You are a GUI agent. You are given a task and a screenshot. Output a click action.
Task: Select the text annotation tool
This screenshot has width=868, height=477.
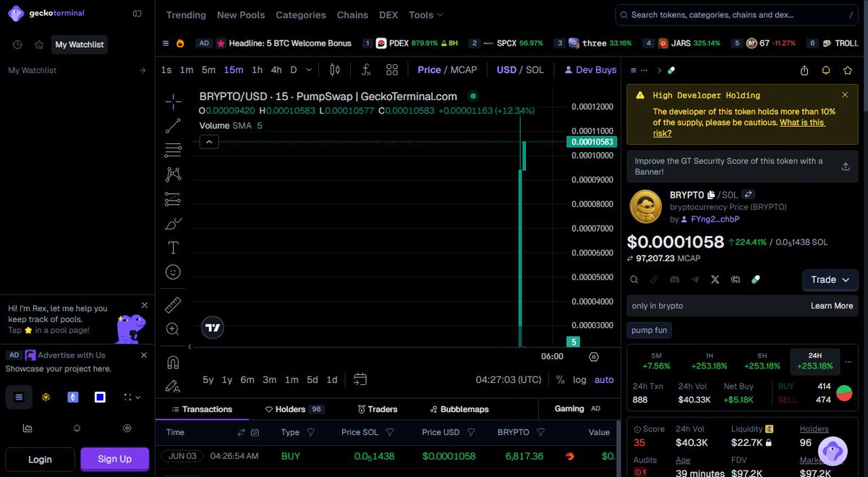(x=173, y=248)
